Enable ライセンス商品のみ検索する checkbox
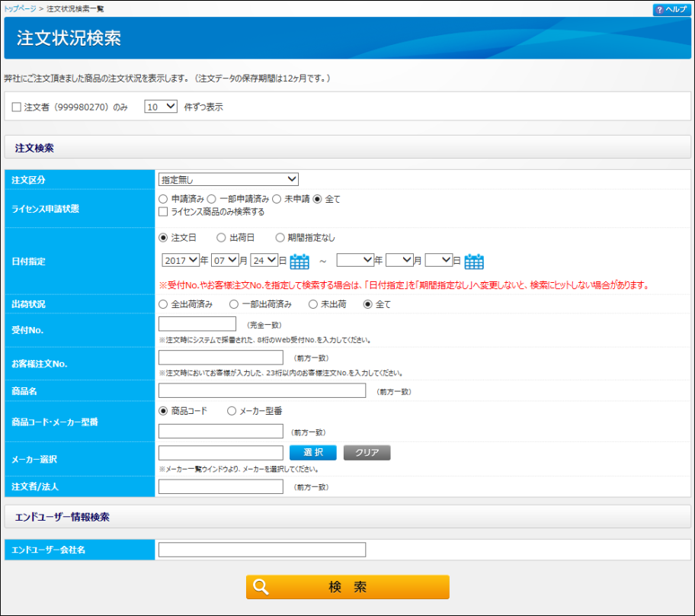This screenshot has height=616, width=695. [163, 212]
